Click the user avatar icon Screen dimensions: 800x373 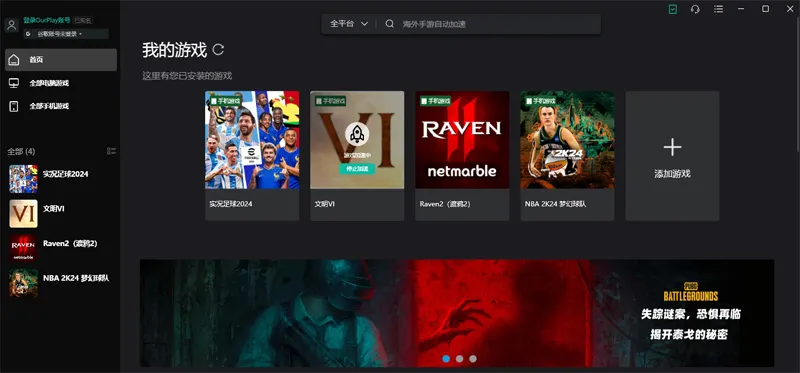[x=12, y=25]
